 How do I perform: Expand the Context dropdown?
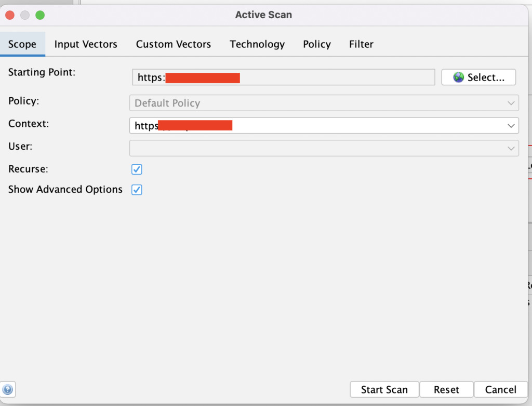point(324,126)
